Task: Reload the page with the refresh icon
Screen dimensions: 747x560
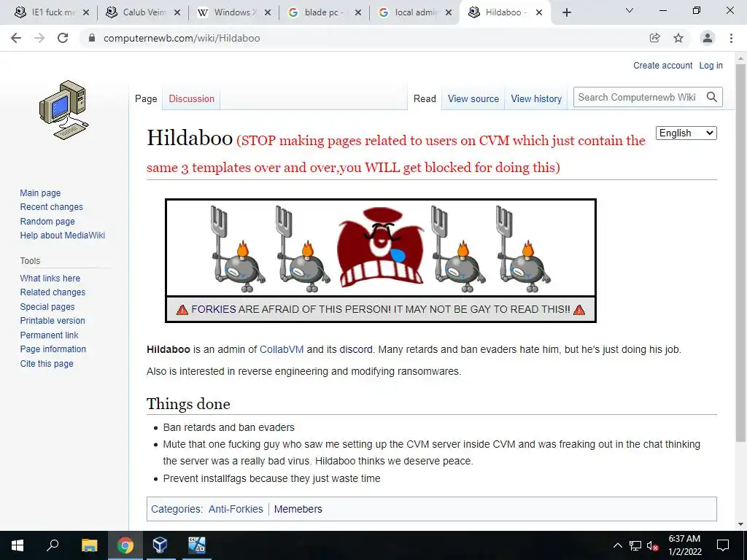Action: point(63,38)
